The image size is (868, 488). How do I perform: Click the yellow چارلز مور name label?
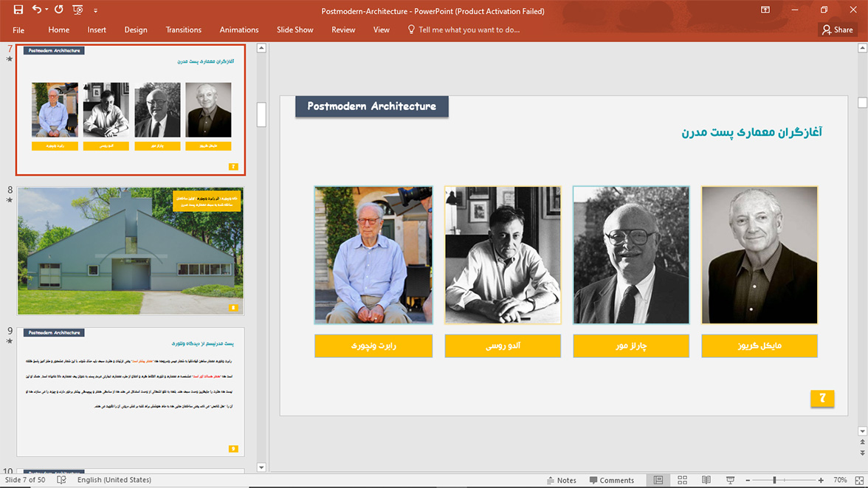coord(631,346)
